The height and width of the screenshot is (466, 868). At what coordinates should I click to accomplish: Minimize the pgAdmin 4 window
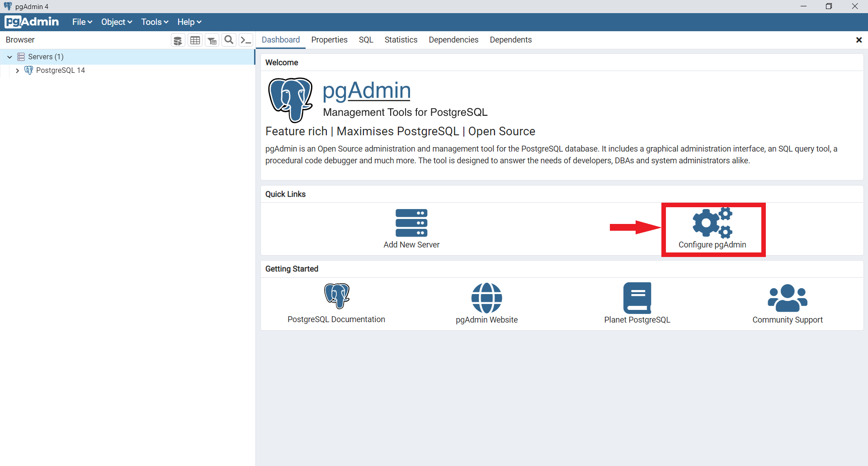pyautogui.click(x=803, y=6)
